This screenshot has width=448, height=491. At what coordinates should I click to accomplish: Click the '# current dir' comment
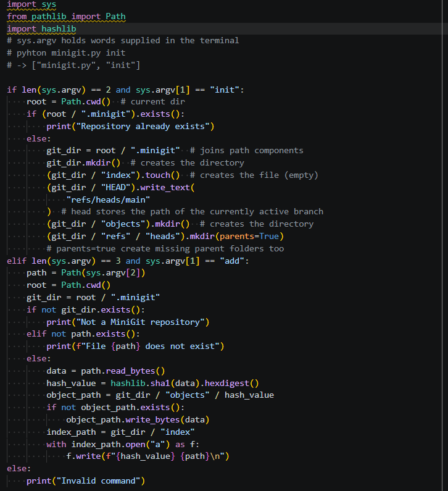(153, 102)
